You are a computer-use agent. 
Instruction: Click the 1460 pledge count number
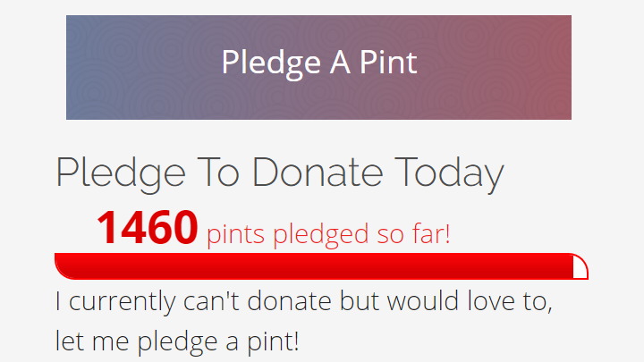(147, 228)
